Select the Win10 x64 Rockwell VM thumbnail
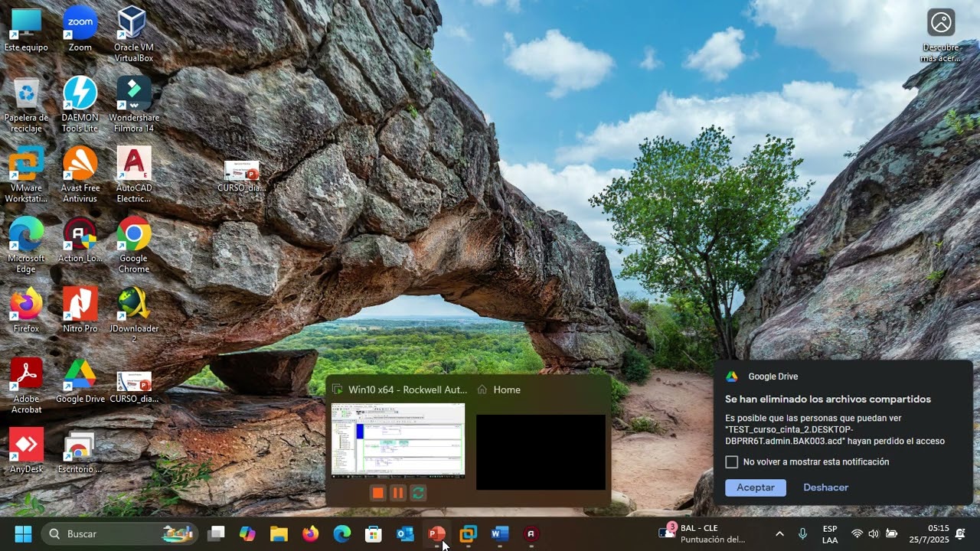The image size is (980, 551). [398, 440]
